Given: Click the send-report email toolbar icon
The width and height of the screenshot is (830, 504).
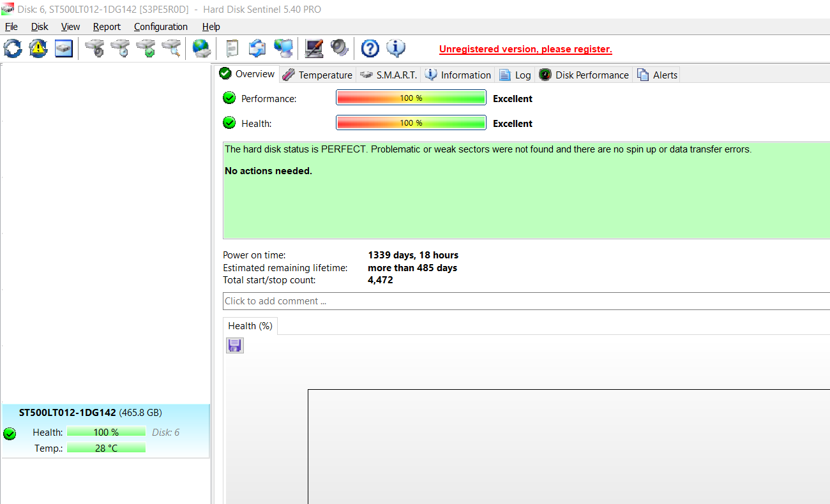Looking at the screenshot, I should (257, 48).
